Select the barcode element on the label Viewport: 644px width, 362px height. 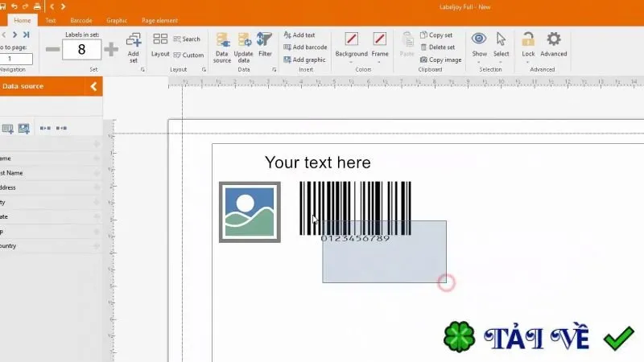pos(355,212)
